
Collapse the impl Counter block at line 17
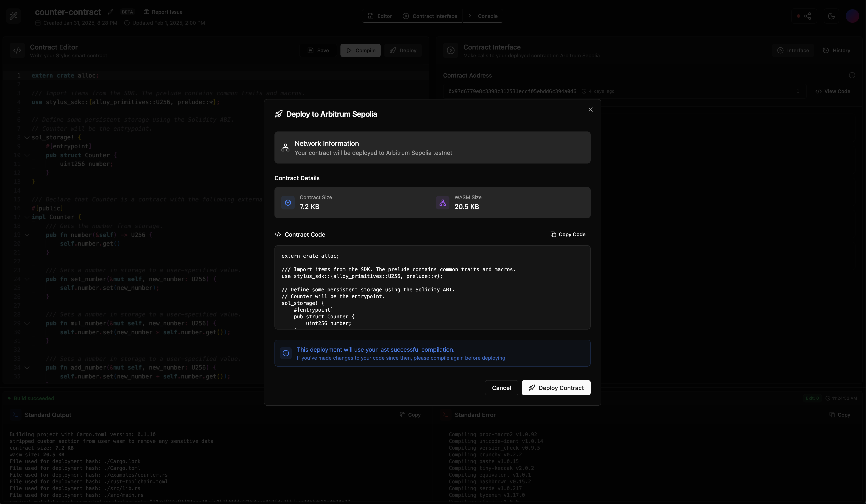(x=27, y=217)
